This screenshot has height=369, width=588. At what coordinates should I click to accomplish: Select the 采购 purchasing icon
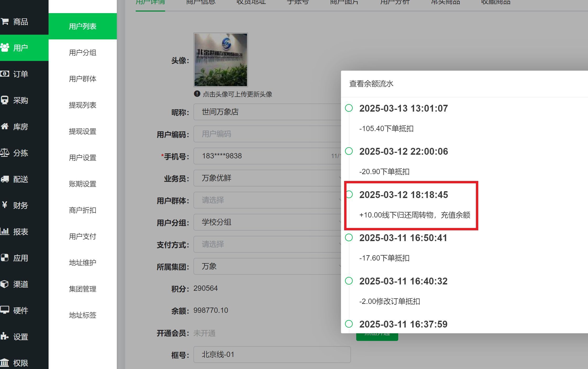tap(5, 100)
